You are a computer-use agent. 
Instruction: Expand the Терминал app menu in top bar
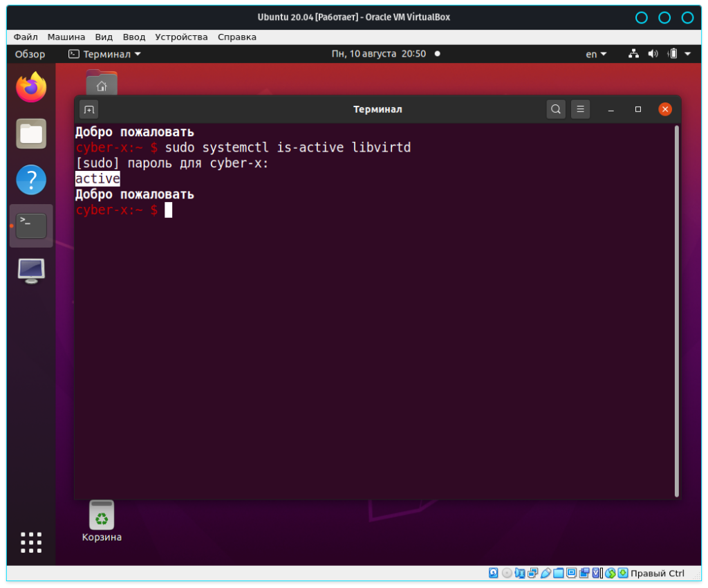104,54
